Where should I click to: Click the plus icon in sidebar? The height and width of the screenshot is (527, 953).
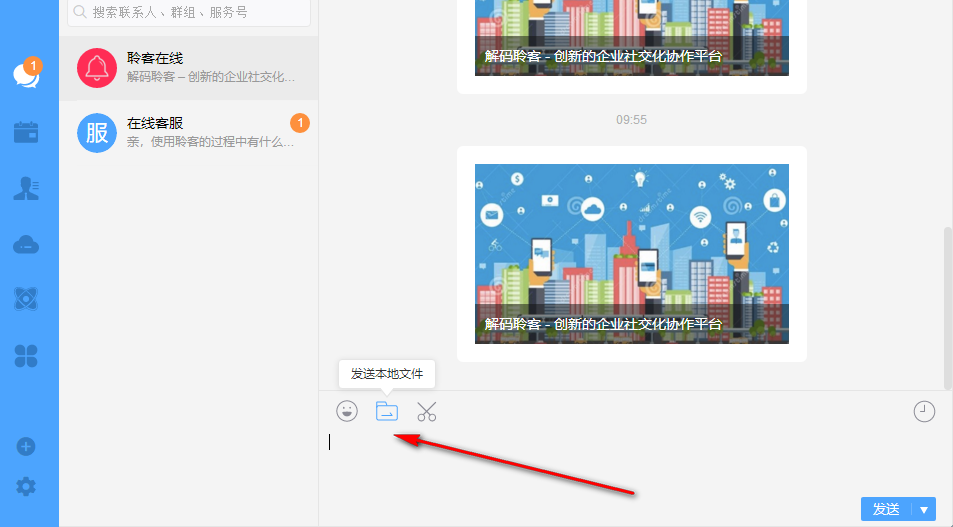(26, 446)
